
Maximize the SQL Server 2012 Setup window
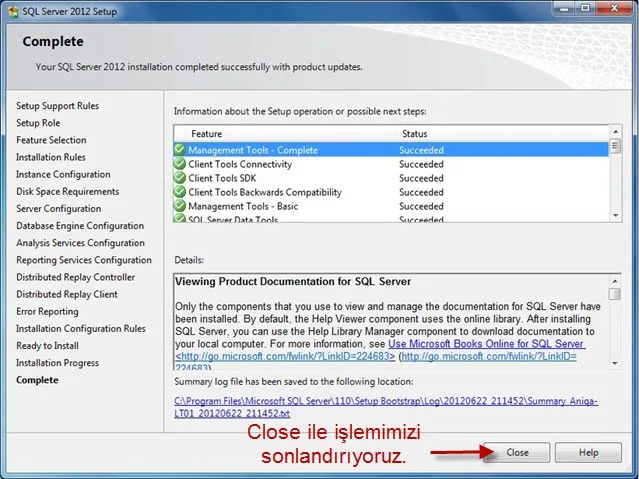pos(585,8)
